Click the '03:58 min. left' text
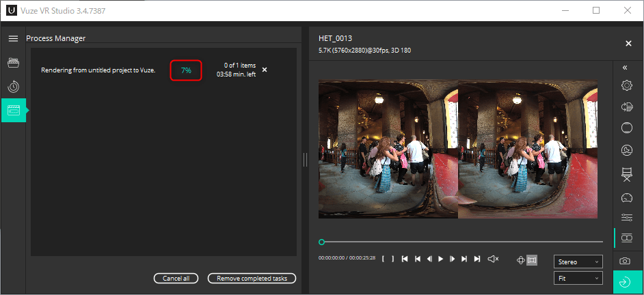The image size is (644, 295). pyautogui.click(x=236, y=74)
